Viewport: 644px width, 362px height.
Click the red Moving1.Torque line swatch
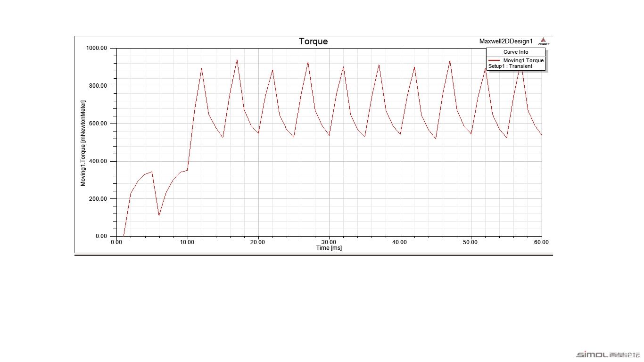494,60
